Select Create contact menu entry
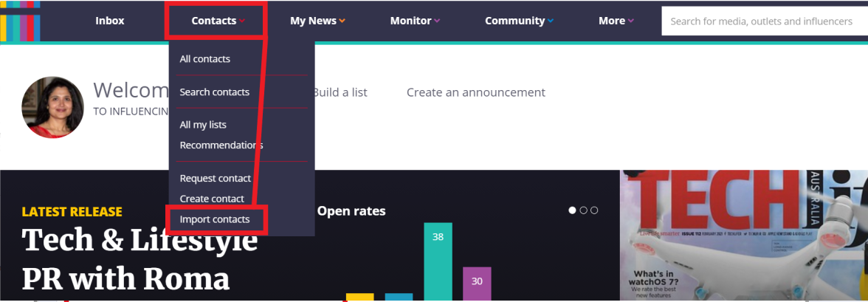Image resolution: width=868 pixels, height=302 pixels. [212, 199]
